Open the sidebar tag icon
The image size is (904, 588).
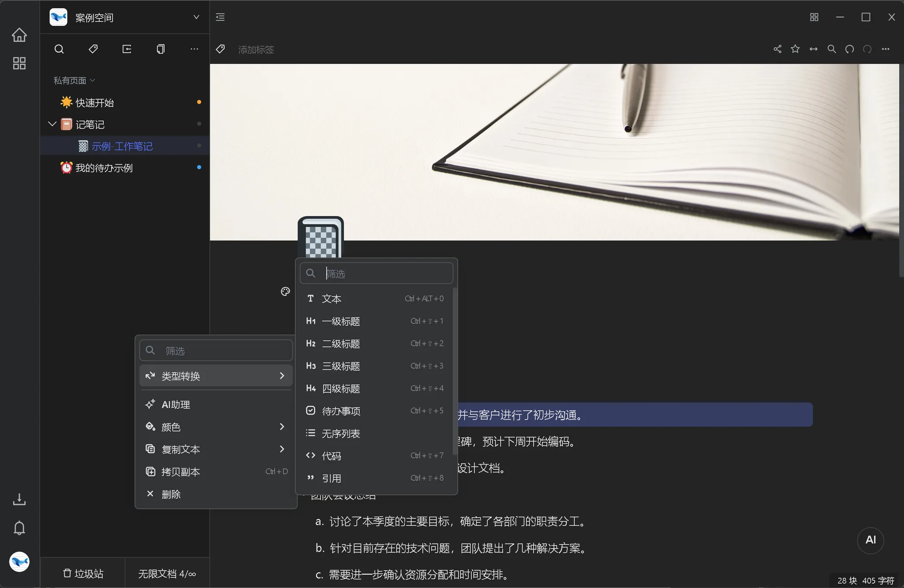(93, 49)
